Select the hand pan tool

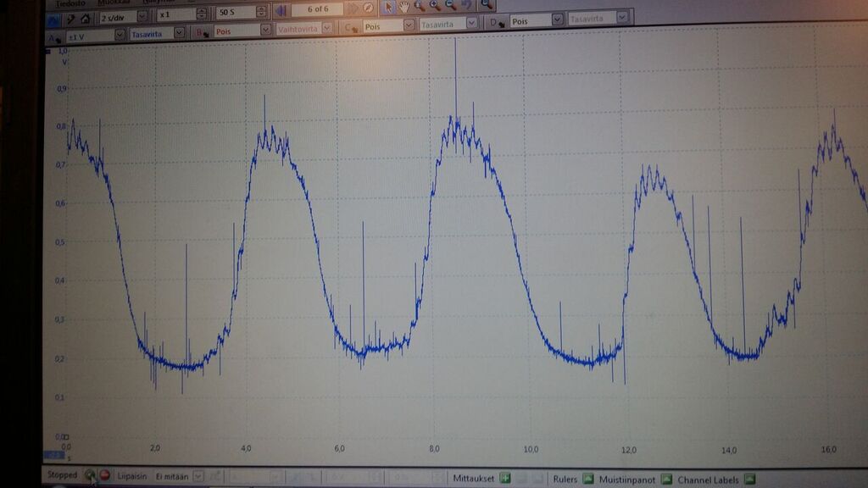(404, 7)
